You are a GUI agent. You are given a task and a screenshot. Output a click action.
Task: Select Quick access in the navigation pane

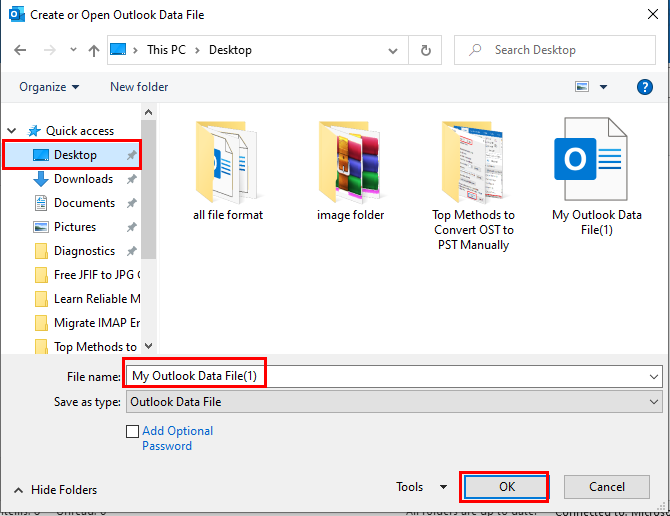tap(80, 131)
